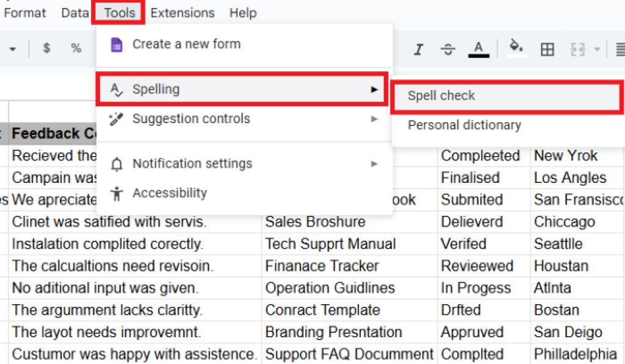
Task: Open the borders tool
Action: [x=547, y=49]
